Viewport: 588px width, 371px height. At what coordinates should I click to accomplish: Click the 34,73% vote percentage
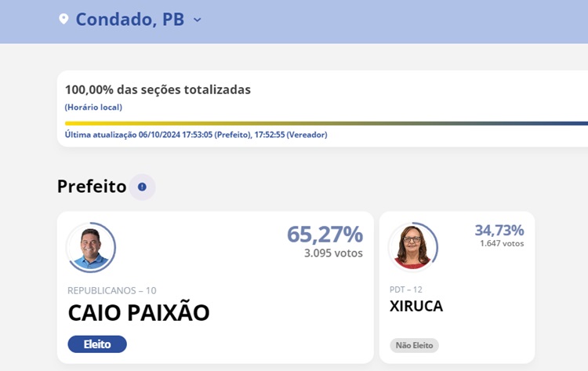[x=499, y=230]
